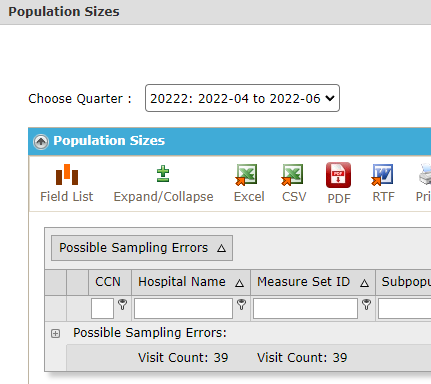Open the CCN column filter icon
Image resolution: width=431 pixels, height=384 pixels.
pos(122,305)
